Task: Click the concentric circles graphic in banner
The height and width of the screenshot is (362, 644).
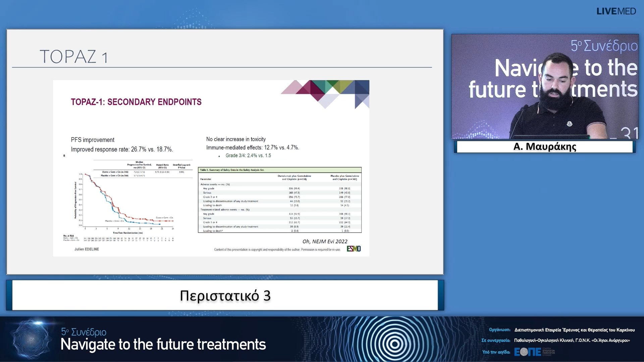Action: tap(394, 343)
